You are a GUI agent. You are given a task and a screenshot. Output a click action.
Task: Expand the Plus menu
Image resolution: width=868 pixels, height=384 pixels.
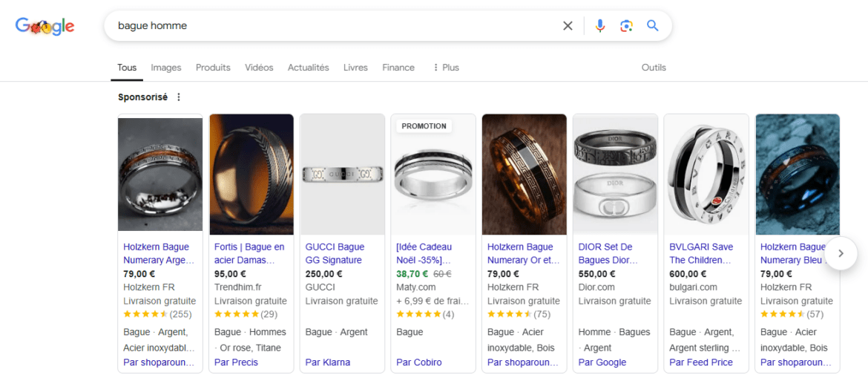(446, 68)
